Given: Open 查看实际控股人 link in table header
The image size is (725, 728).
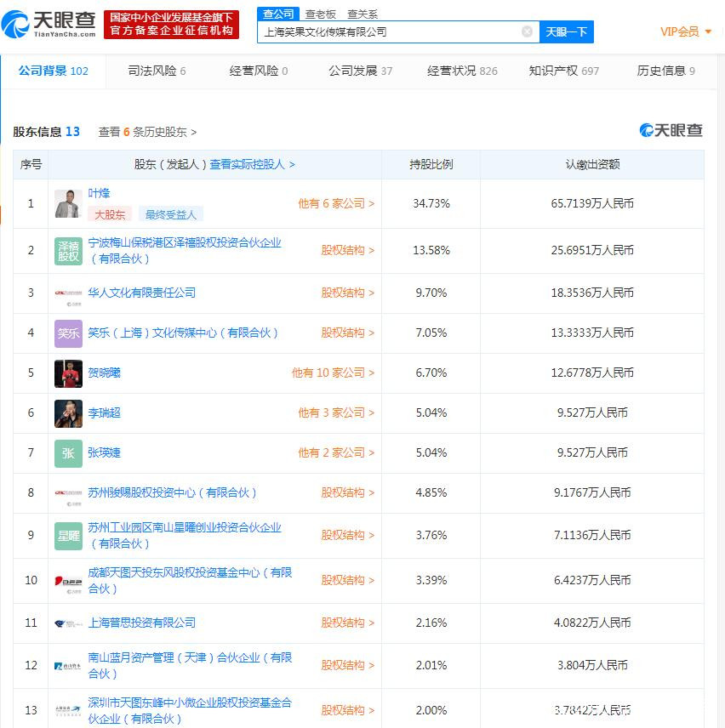Looking at the screenshot, I should coord(252,164).
